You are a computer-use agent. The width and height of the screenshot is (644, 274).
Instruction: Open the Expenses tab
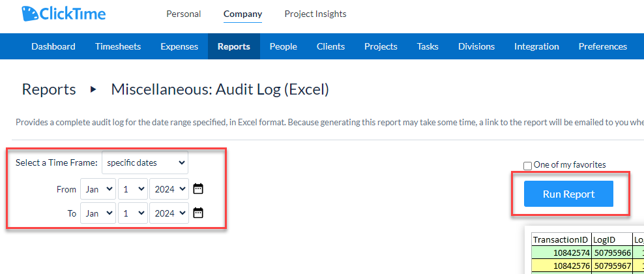point(179,46)
